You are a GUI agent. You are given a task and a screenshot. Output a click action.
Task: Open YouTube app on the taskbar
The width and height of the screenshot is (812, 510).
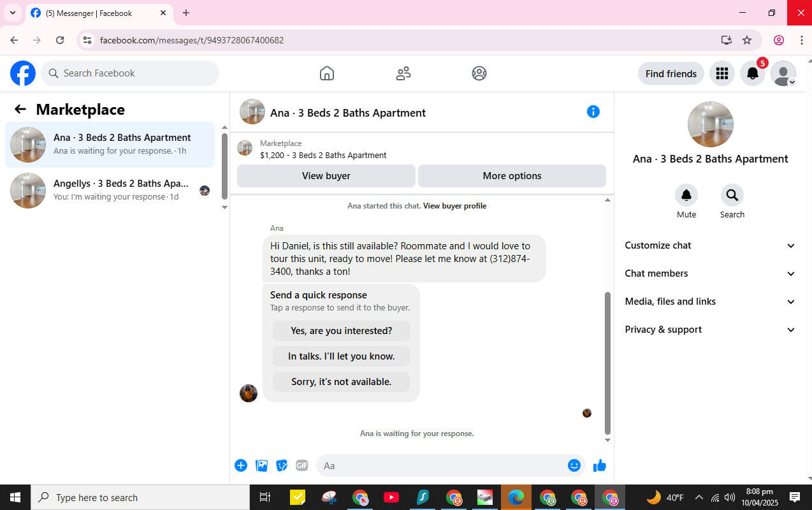(x=391, y=497)
